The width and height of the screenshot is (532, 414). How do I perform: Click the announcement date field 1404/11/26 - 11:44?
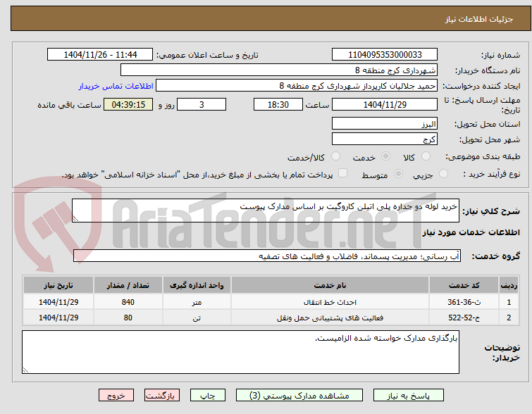tap(100, 55)
